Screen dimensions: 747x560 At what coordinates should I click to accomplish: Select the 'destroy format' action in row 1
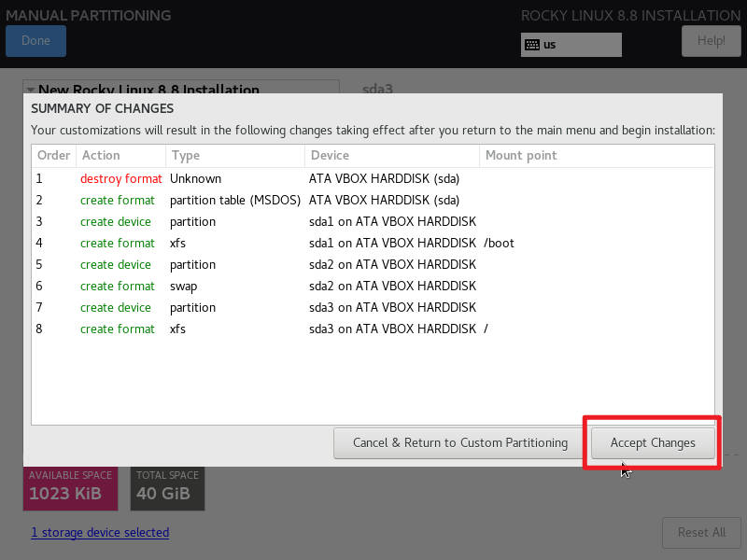[x=121, y=179]
